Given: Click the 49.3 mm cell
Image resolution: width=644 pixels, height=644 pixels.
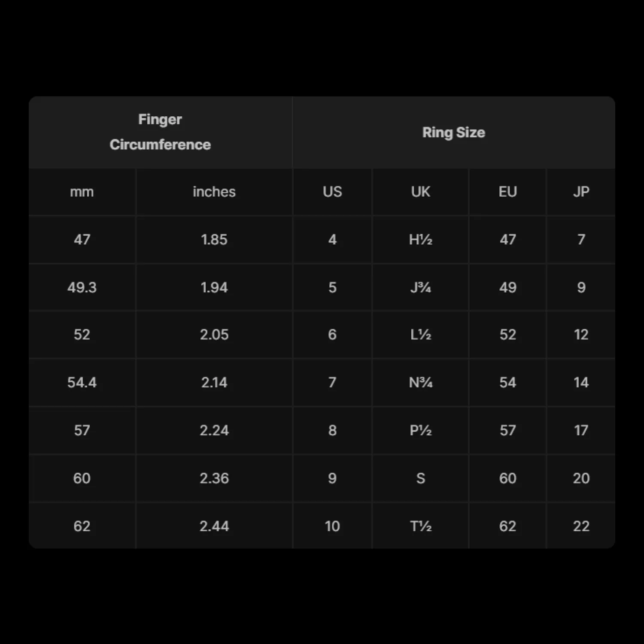Looking at the screenshot, I should pos(82,287).
